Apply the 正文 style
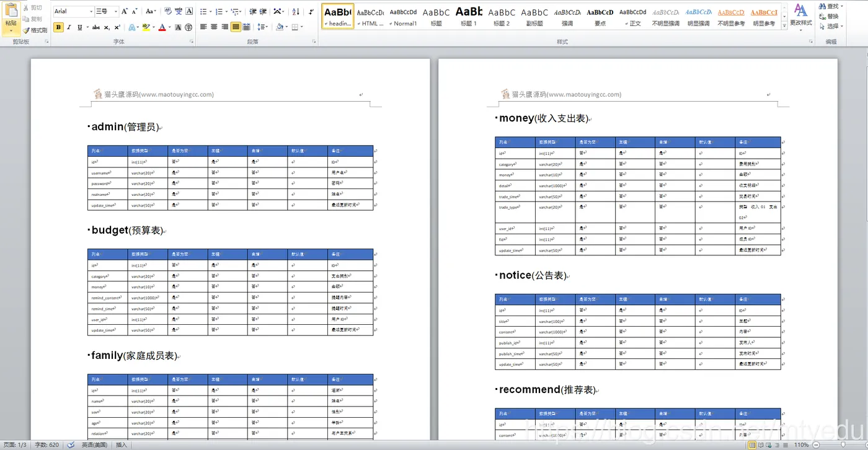Screen dimensions: 868x450 632,16
